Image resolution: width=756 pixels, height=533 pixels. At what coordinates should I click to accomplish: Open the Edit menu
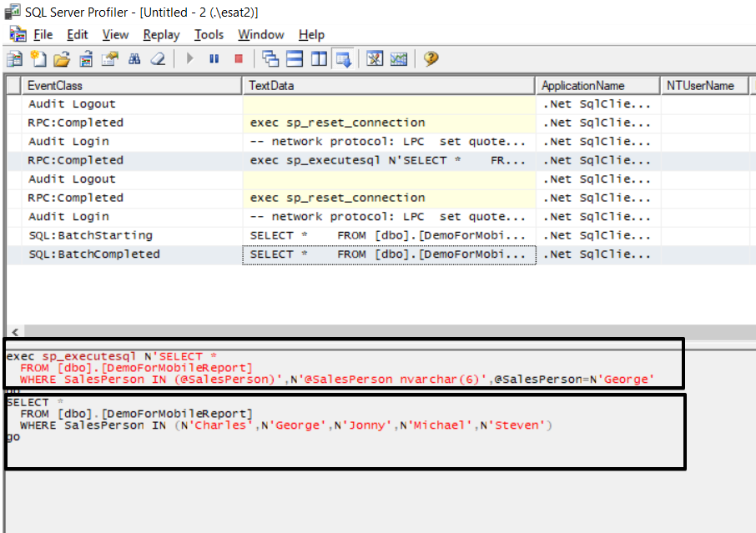pyautogui.click(x=77, y=35)
